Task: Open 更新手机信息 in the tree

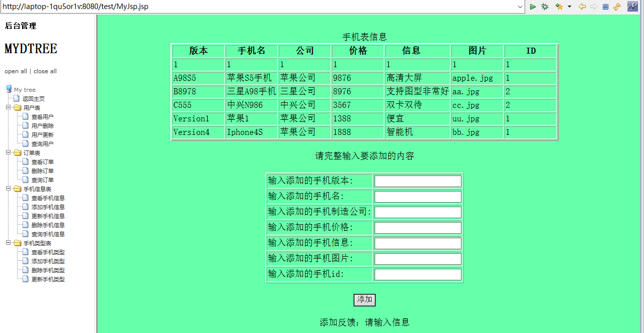Action: click(48, 216)
